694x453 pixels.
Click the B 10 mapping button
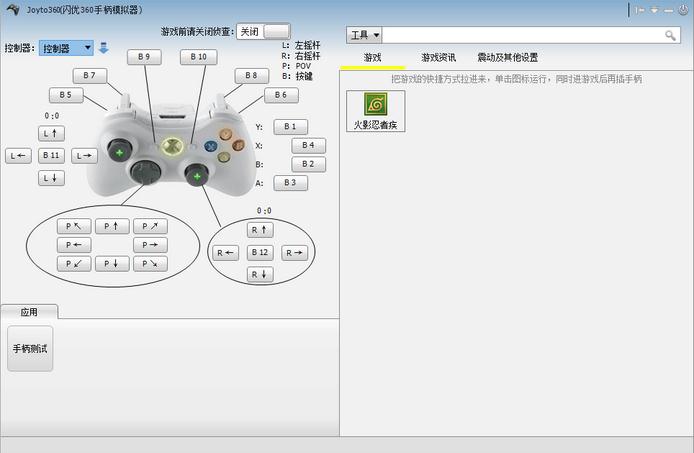199,57
